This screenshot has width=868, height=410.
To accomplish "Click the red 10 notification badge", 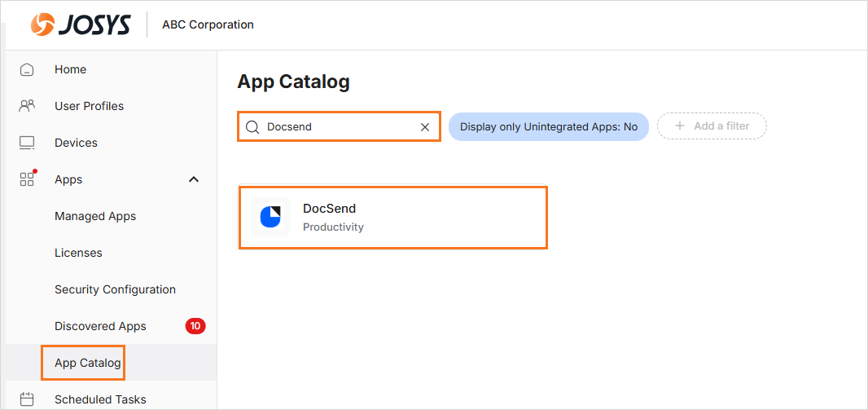I will (x=195, y=326).
